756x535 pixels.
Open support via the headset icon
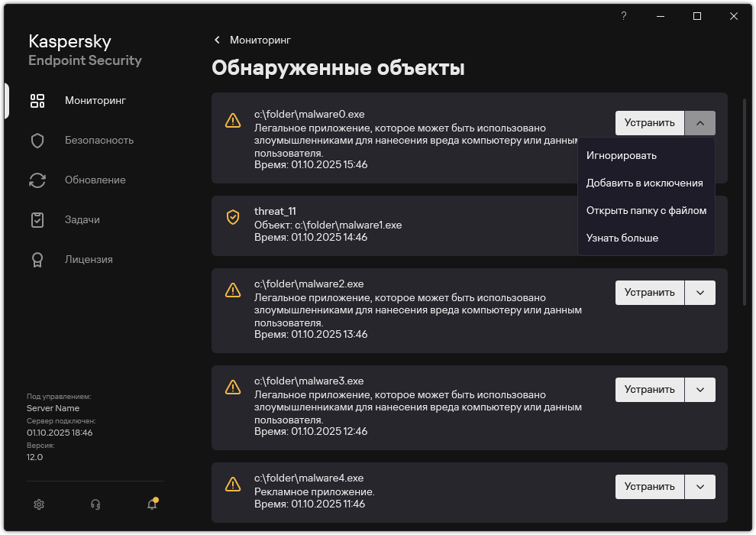tap(95, 504)
